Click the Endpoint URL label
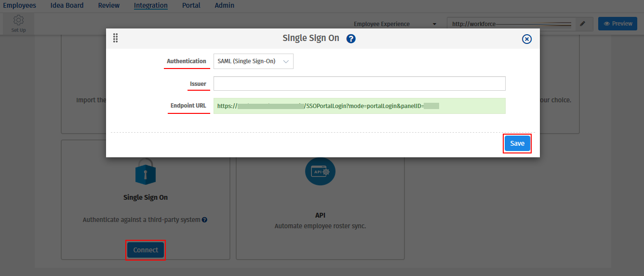The width and height of the screenshot is (644, 276). [x=188, y=106]
